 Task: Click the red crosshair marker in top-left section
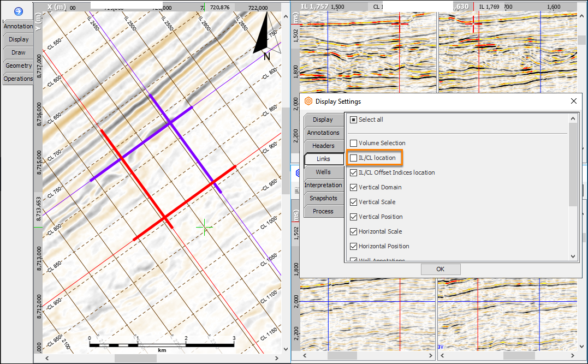tap(400, 23)
